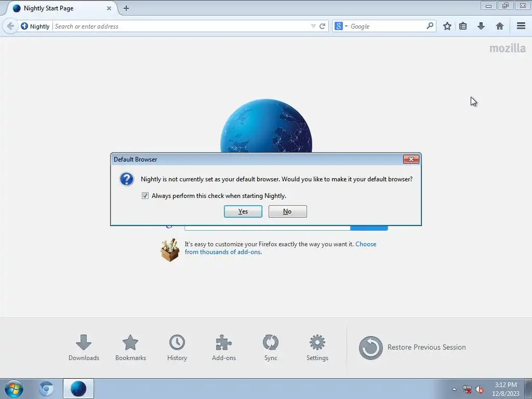The width and height of the screenshot is (532, 399).
Task: Show hidden system tray icons arrow
Action: 454,389
